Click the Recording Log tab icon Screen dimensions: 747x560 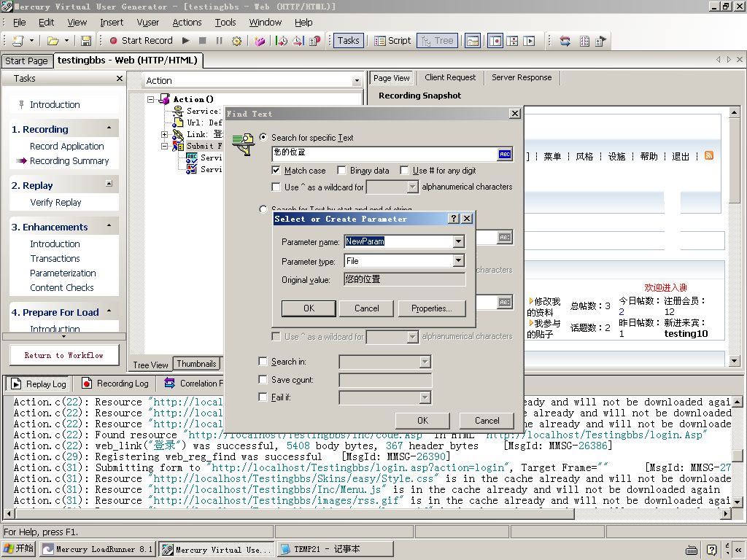pyautogui.click(x=87, y=384)
